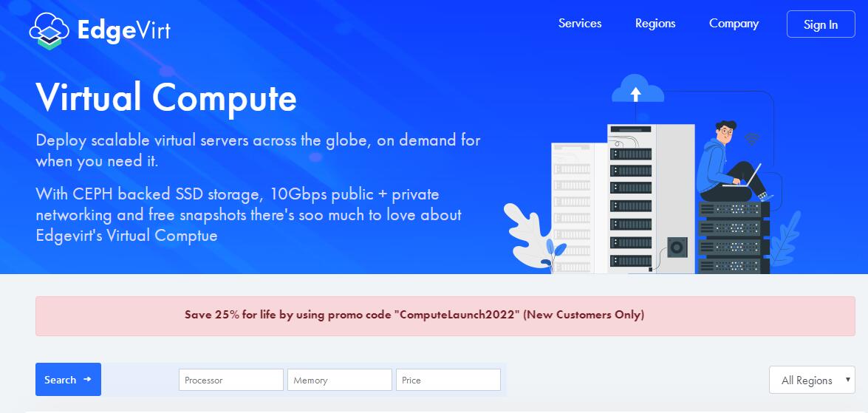Click the Sign In button
This screenshot has height=413, width=868.
click(821, 24)
